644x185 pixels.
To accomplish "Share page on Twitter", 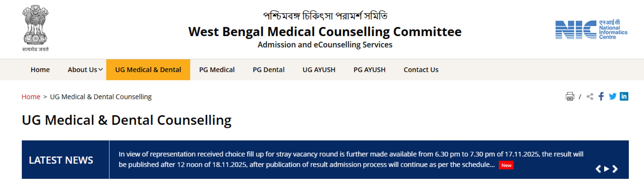I will (612, 96).
